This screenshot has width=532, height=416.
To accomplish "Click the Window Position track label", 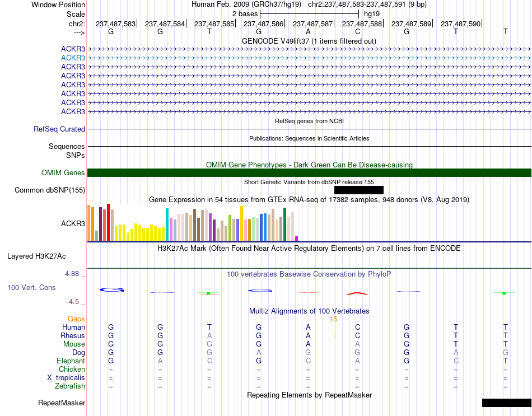I will [x=58, y=4].
